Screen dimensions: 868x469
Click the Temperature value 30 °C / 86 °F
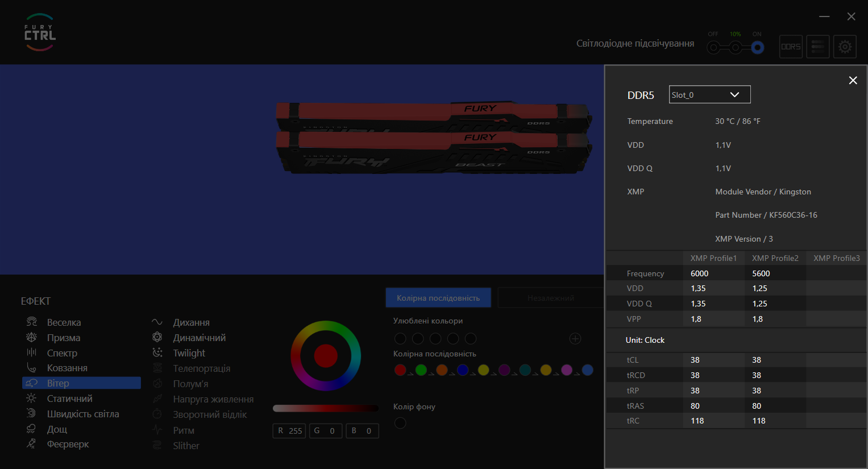738,121
